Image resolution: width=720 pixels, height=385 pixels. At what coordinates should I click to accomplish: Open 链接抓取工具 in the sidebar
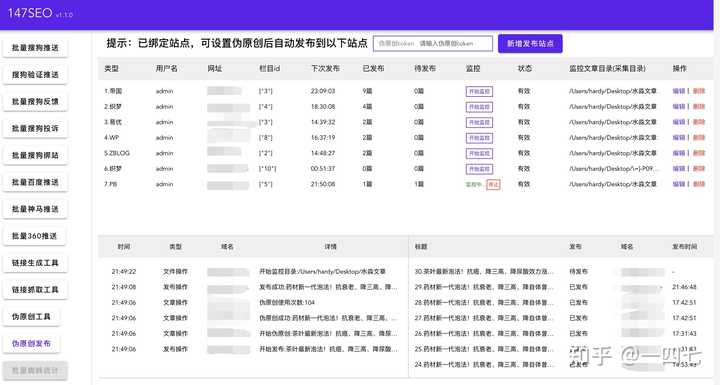(35, 289)
